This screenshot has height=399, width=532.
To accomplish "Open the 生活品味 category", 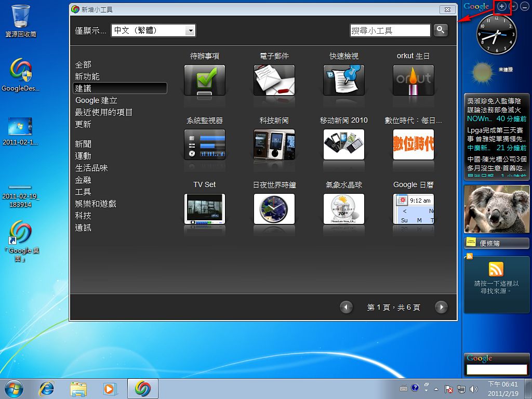I will [91, 168].
